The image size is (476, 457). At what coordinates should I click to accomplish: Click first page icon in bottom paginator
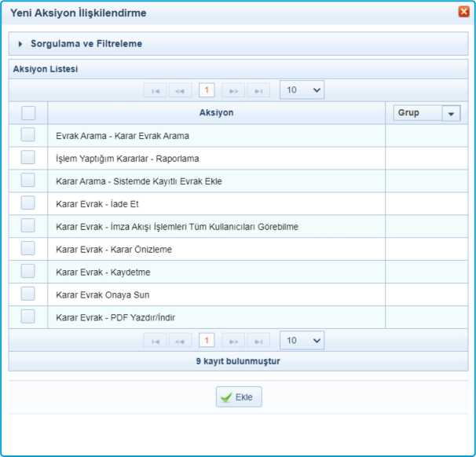pos(155,341)
